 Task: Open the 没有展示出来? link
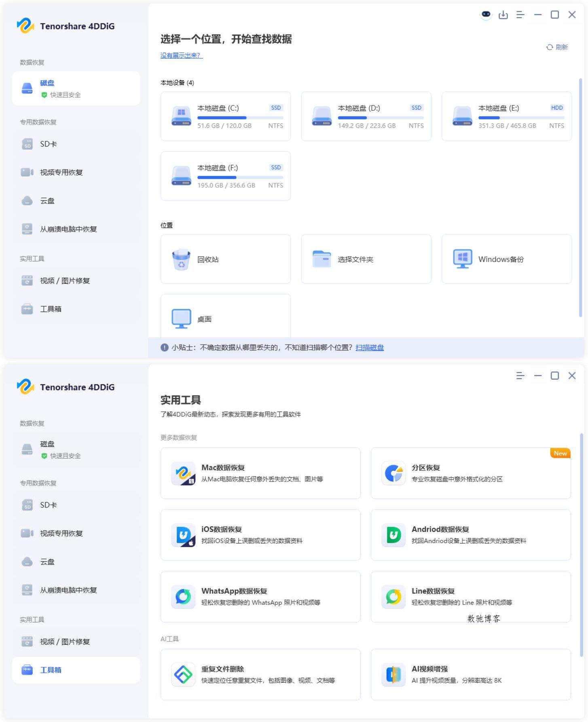(x=182, y=55)
